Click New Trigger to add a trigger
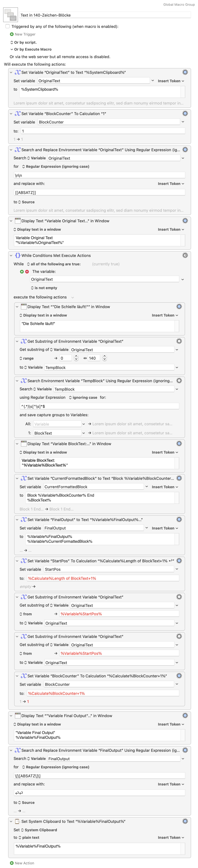Viewport: 198px width, 868px height. [25, 34]
